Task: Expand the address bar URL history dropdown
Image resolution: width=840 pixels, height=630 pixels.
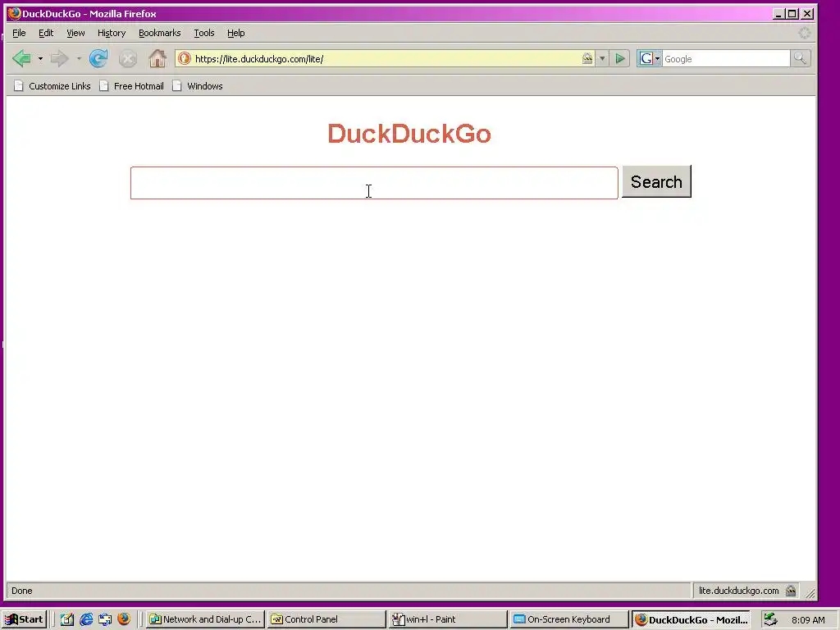Action: (x=602, y=58)
